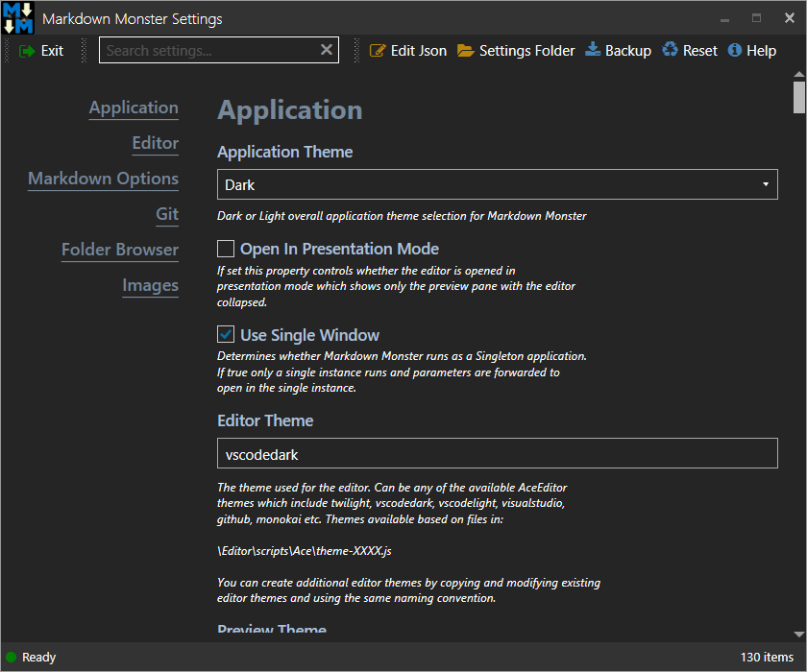The image size is (807, 672).
Task: Click the Backup download icon
Action: tap(593, 49)
